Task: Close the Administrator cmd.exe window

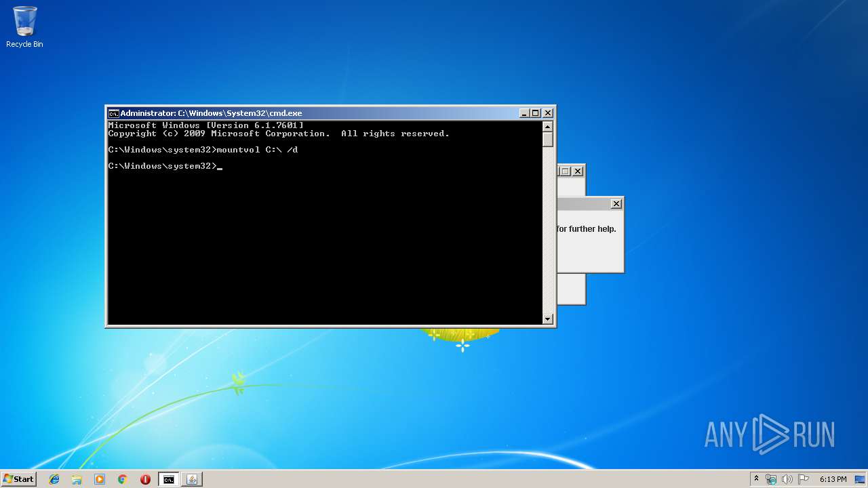Action: point(548,113)
